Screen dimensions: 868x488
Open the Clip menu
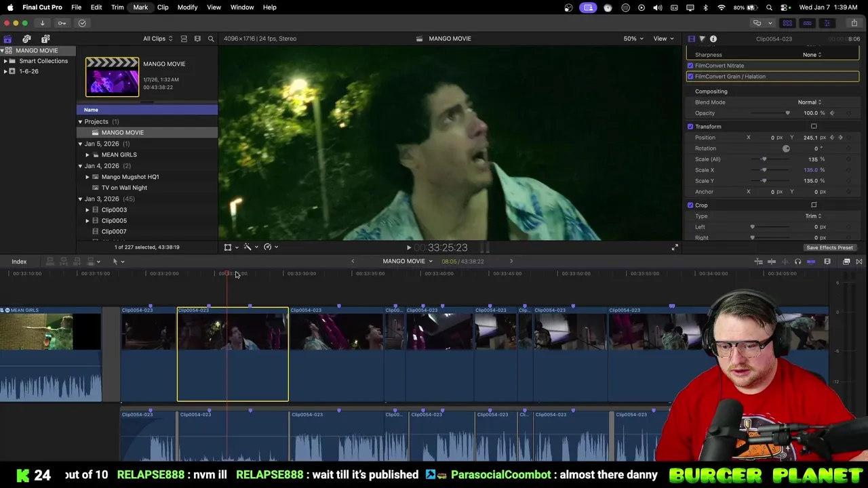click(163, 7)
